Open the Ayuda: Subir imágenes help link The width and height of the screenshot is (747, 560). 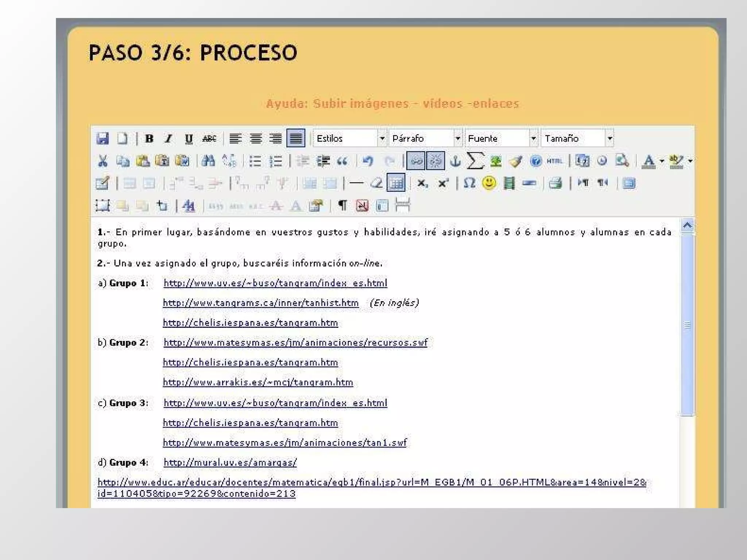(x=392, y=104)
